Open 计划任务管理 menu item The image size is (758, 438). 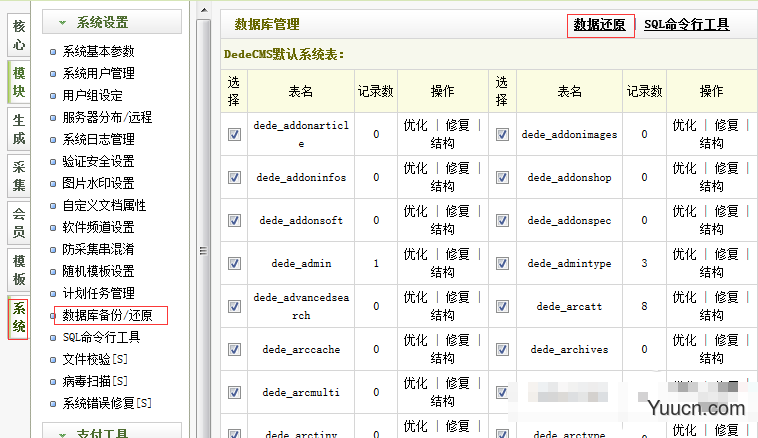[98, 293]
